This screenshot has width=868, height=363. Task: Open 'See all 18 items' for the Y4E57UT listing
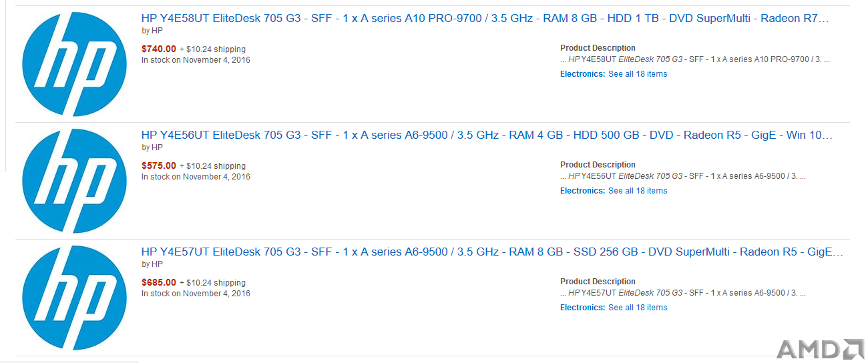pyautogui.click(x=638, y=308)
